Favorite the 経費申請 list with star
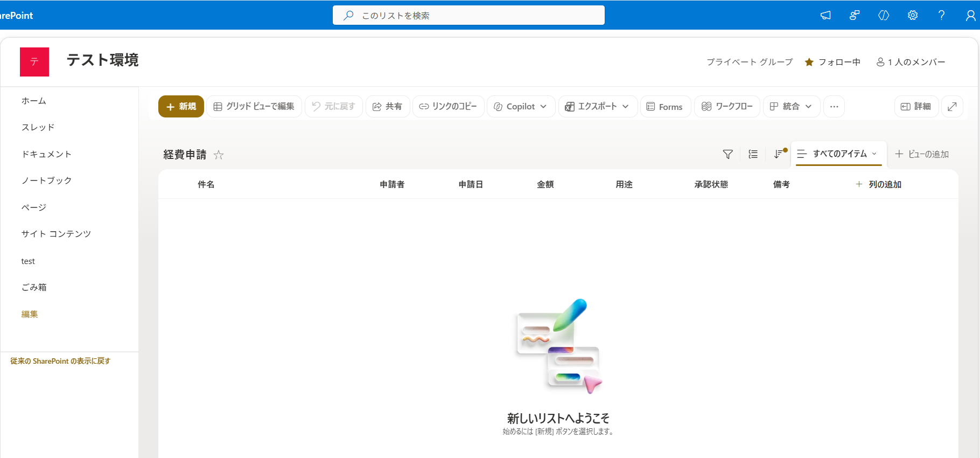 (x=219, y=155)
